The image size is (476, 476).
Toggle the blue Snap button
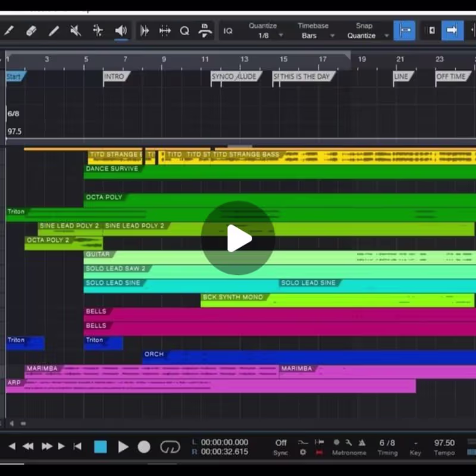(x=405, y=30)
